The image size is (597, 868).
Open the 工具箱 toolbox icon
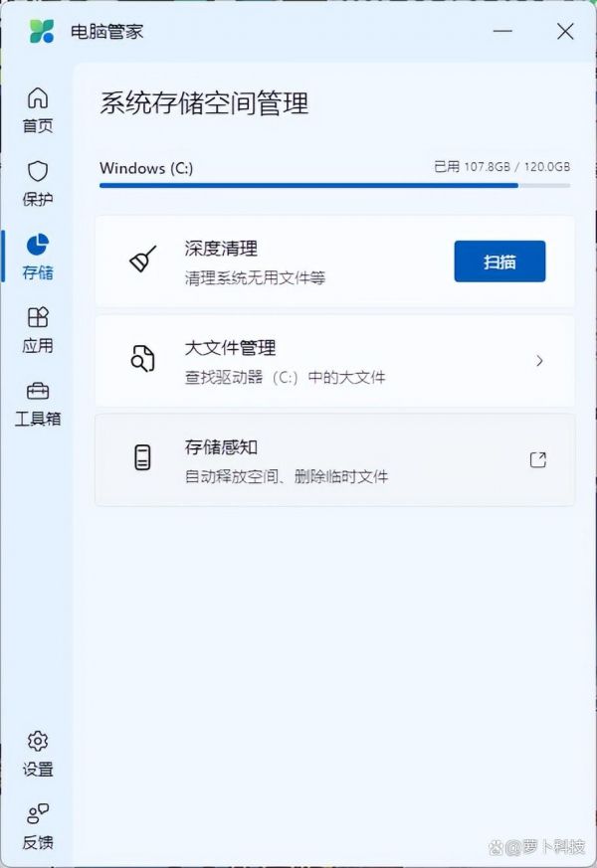[38, 391]
